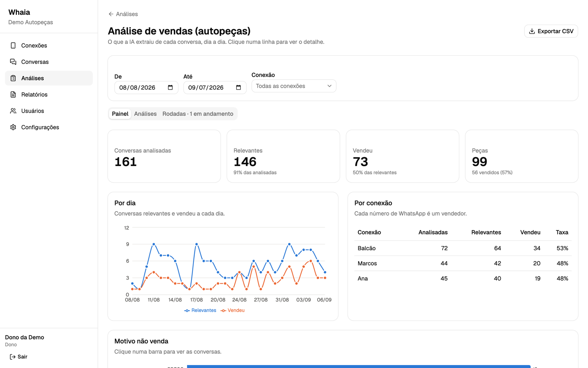The image size is (588, 368).
Task: Click the blue PREÇO bar in Motivo não venda
Action: pyautogui.click(x=359, y=367)
